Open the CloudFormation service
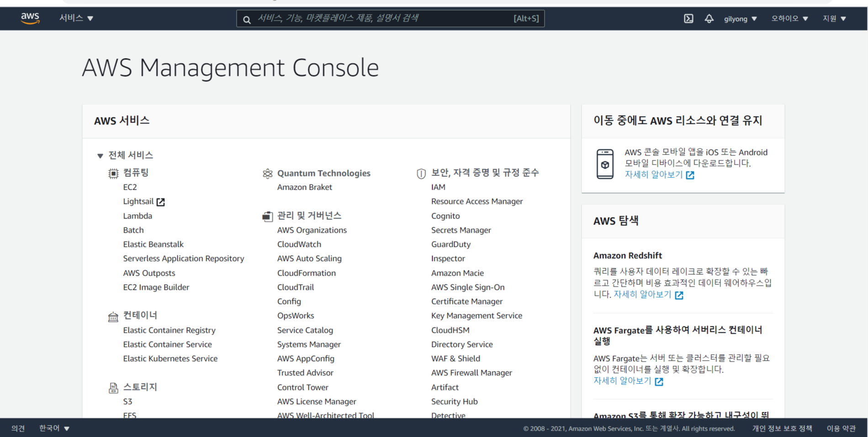 pos(307,273)
